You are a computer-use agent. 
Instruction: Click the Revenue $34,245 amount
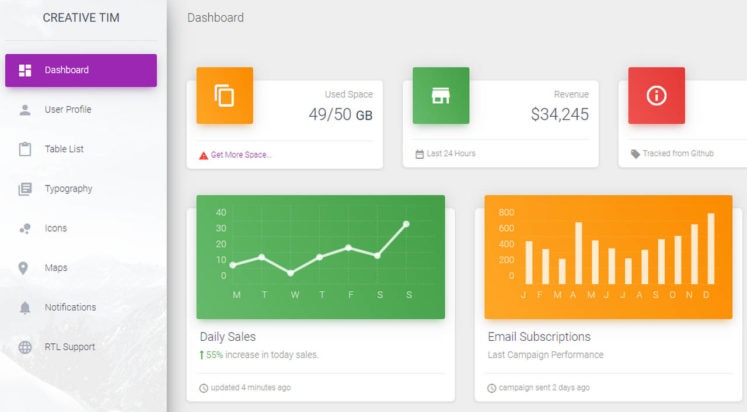pos(559,115)
